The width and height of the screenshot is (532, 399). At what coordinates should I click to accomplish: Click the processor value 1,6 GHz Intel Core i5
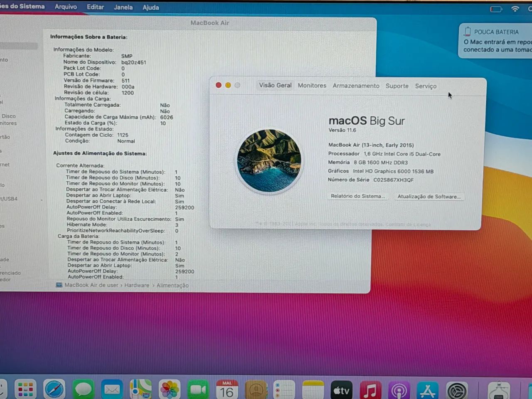tap(402, 154)
